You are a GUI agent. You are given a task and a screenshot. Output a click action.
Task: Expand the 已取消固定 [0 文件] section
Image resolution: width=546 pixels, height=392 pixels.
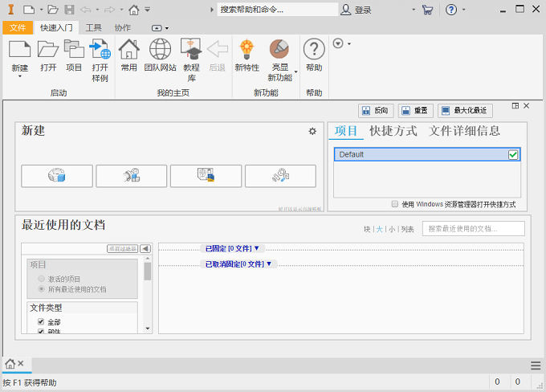point(238,264)
